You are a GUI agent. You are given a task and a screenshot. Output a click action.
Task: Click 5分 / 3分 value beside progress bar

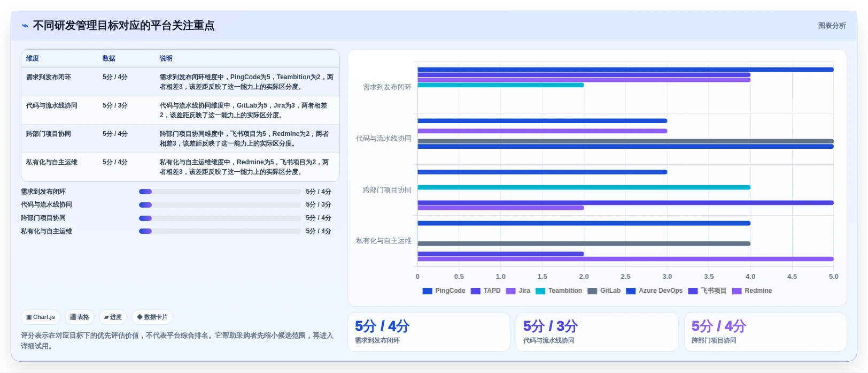[319, 205]
